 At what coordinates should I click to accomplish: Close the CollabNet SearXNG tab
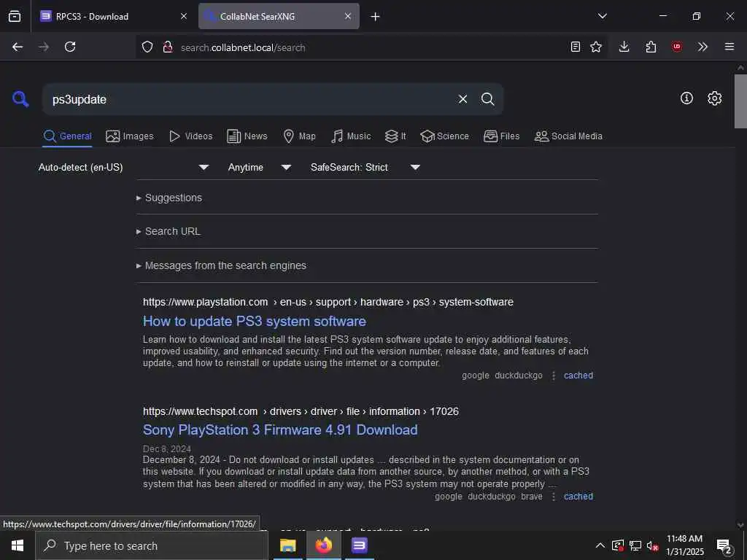(x=348, y=16)
